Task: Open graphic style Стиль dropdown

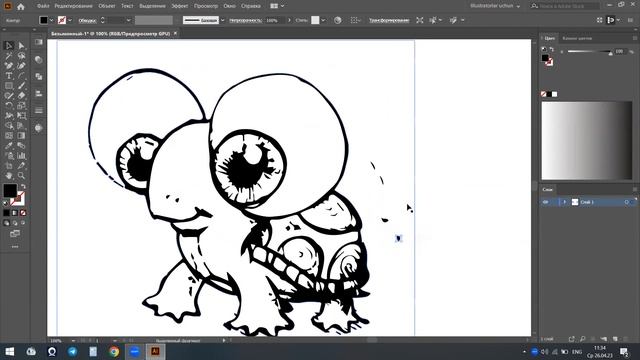Action: 323,20
